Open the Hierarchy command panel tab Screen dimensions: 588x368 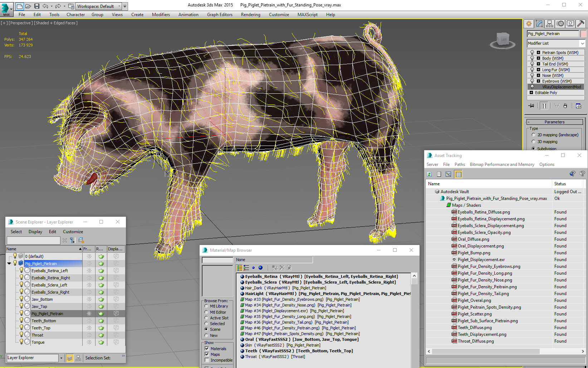pyautogui.click(x=550, y=24)
